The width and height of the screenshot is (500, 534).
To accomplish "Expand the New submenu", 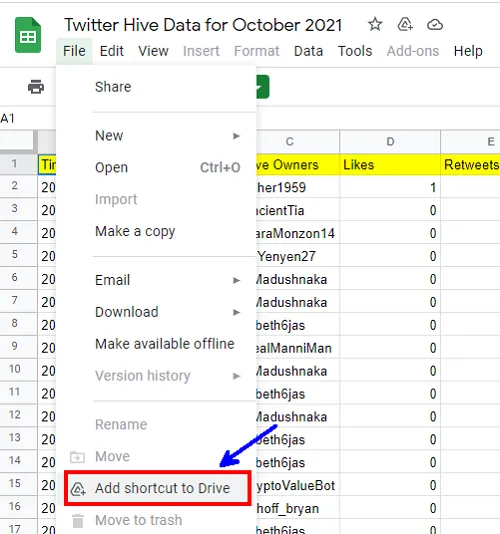I will 156,136.
